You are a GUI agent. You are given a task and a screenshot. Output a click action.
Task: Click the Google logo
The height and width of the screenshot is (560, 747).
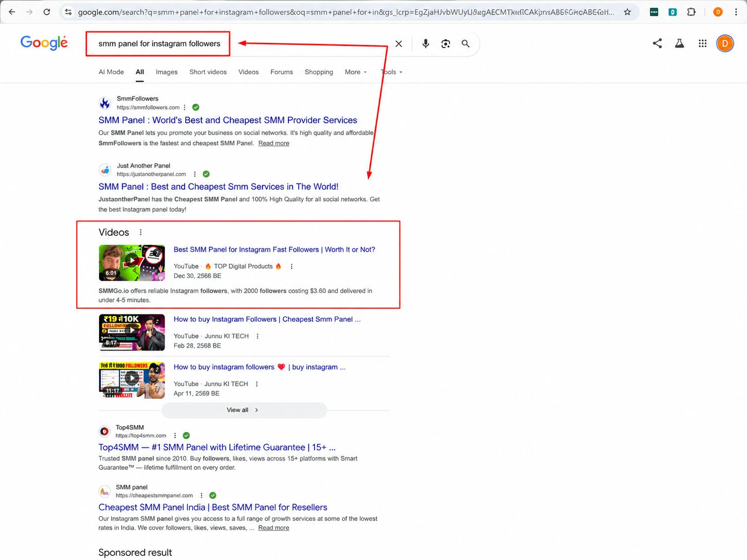(44, 43)
